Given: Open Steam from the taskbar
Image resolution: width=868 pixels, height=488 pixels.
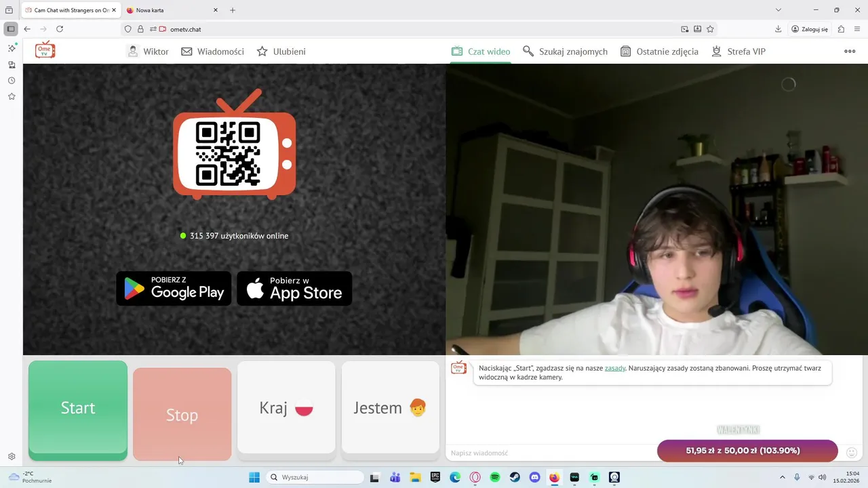Looking at the screenshot, I should [x=515, y=477].
